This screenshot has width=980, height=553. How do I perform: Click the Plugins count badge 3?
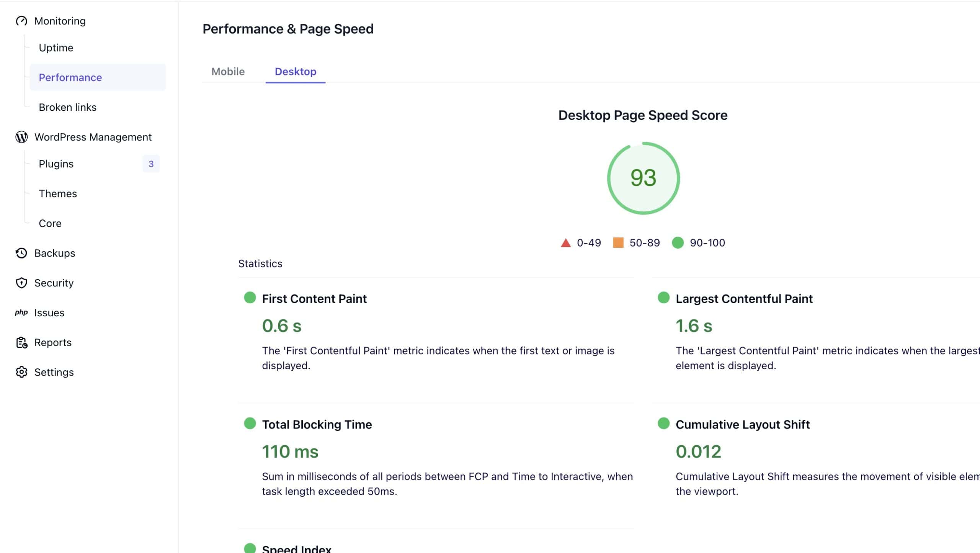pyautogui.click(x=151, y=164)
